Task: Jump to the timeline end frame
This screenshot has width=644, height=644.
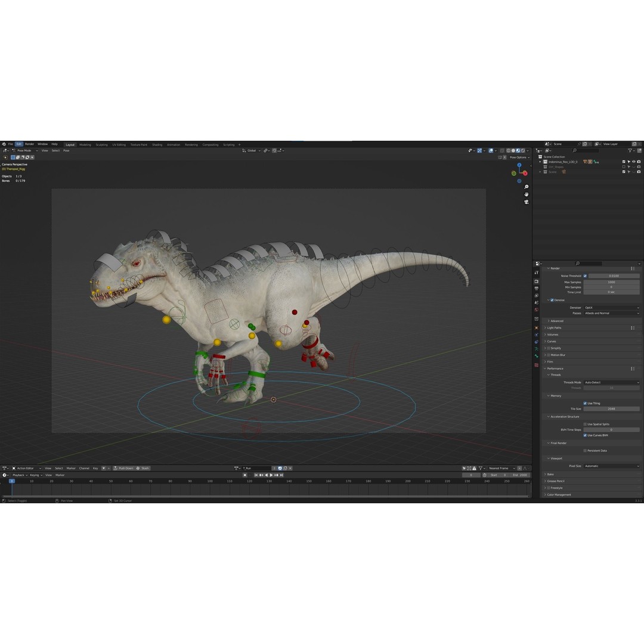Action: click(x=281, y=475)
